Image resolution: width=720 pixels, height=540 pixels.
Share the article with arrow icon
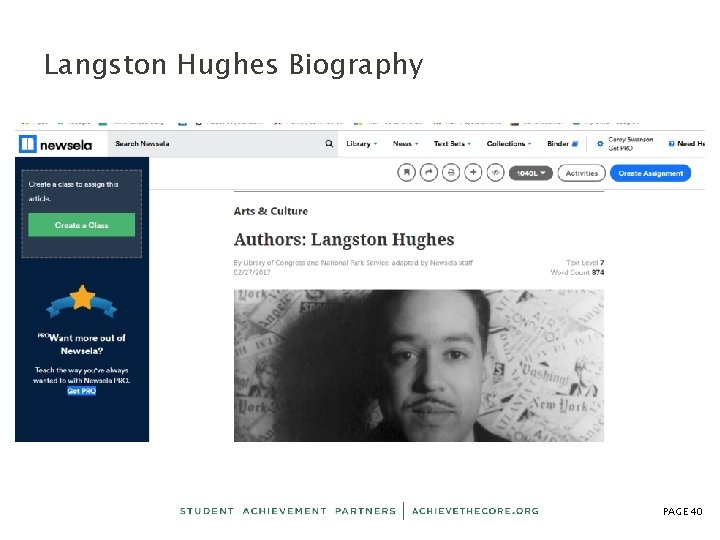[x=429, y=173]
